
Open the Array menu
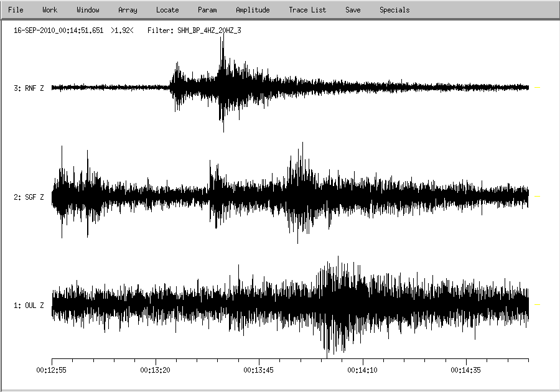pos(128,10)
